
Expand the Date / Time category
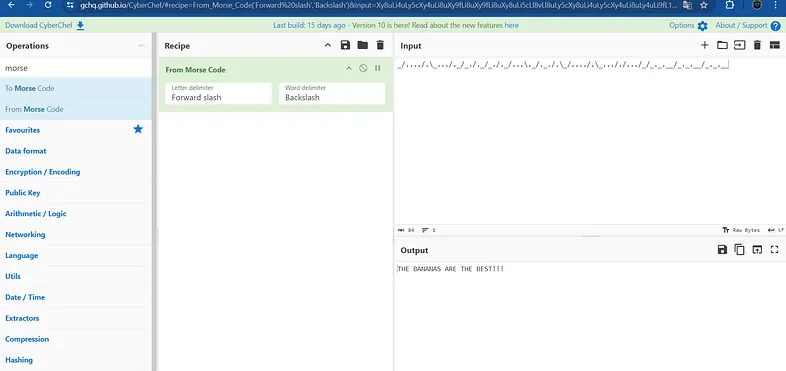[76, 297]
